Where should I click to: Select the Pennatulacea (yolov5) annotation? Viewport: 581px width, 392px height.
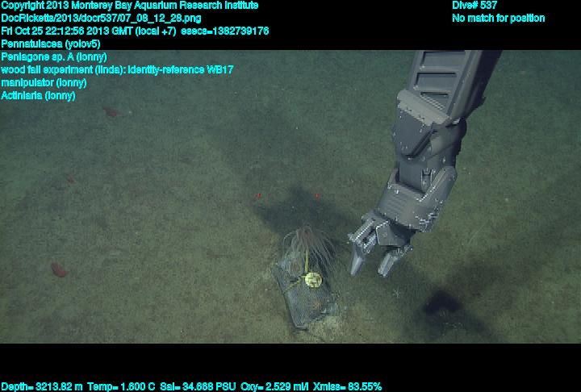(x=51, y=44)
